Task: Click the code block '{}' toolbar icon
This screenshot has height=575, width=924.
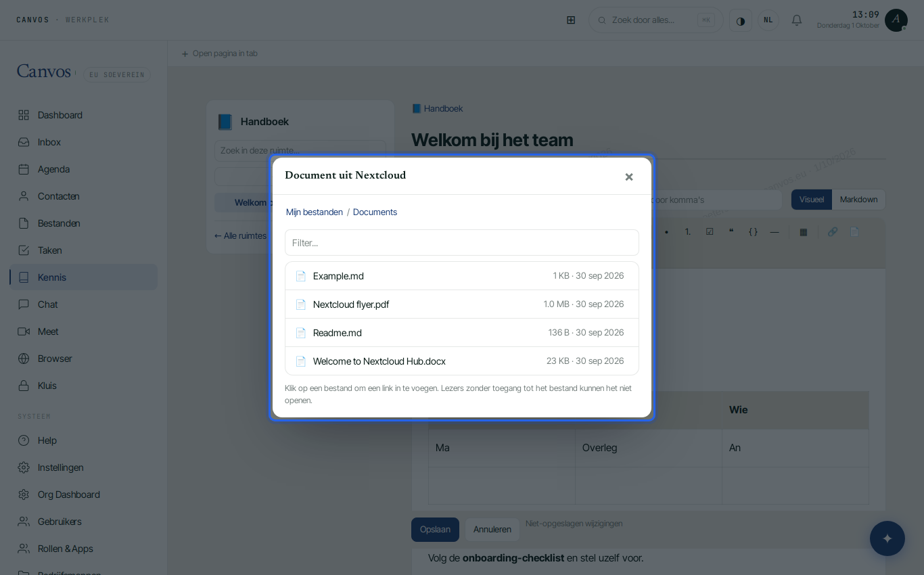Action: click(753, 231)
